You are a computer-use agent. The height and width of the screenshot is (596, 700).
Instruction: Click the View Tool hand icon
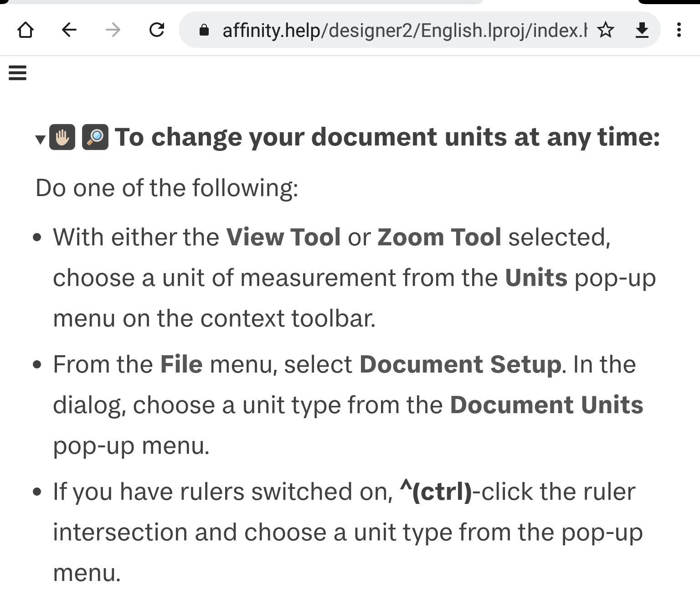62,137
